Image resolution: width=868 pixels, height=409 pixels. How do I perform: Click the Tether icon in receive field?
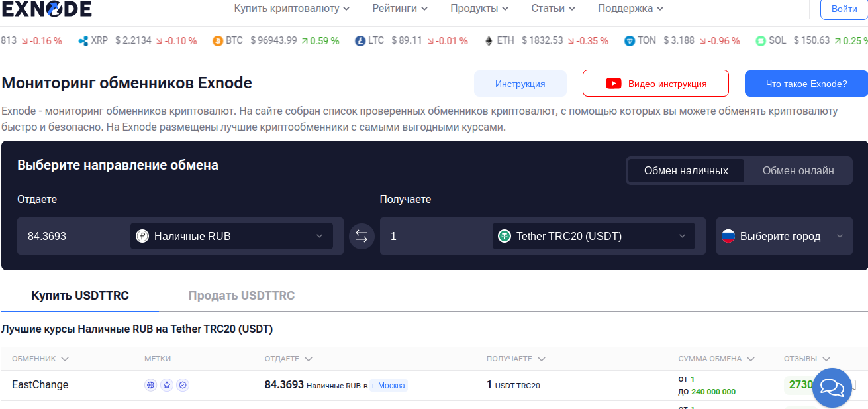pos(505,236)
